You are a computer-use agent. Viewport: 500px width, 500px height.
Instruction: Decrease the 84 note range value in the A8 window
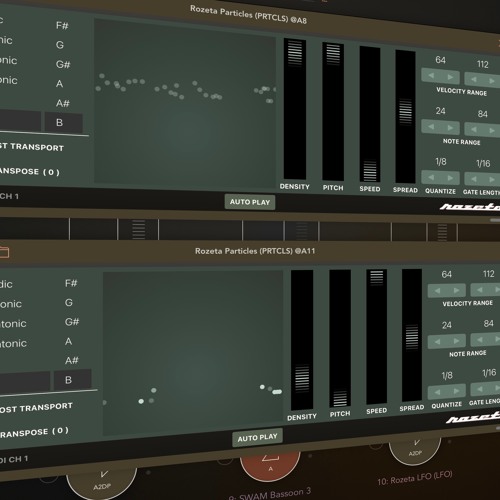pyautogui.click(x=474, y=129)
